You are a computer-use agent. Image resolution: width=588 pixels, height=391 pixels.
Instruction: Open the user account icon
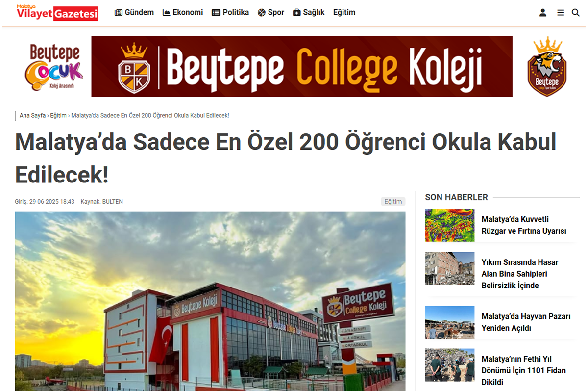click(x=543, y=13)
